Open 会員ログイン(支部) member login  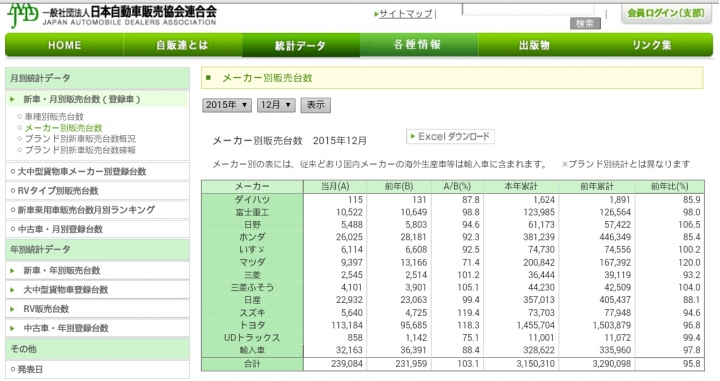666,13
